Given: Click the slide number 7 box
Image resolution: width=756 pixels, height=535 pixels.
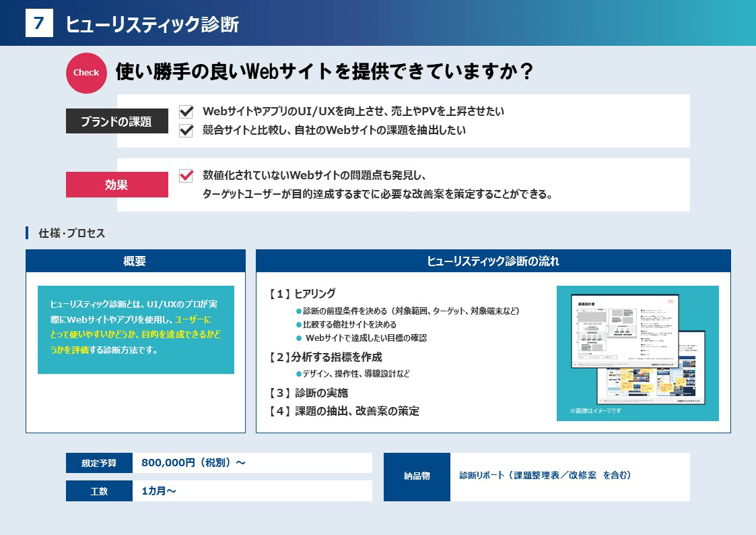Looking at the screenshot, I should [39, 24].
